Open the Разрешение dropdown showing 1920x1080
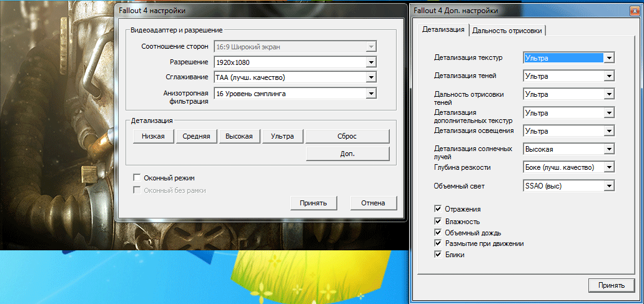Image resolution: width=644 pixels, height=304 pixels. tap(295, 62)
